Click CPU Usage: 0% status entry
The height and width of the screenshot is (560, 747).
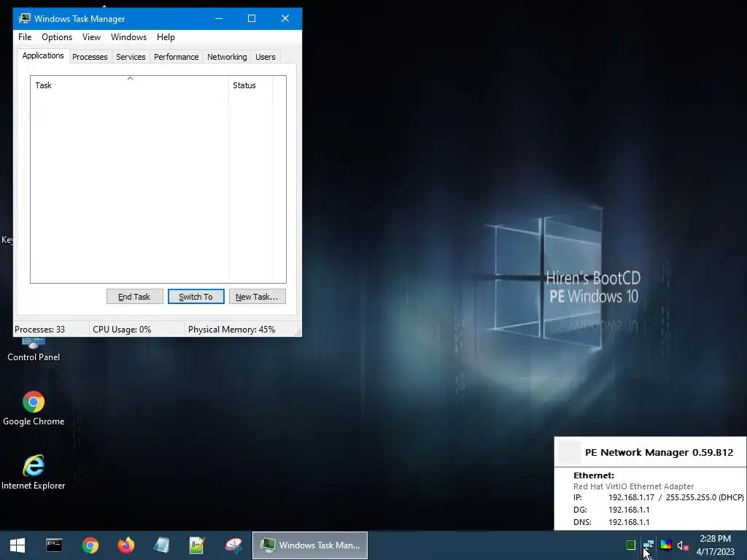pyautogui.click(x=122, y=330)
